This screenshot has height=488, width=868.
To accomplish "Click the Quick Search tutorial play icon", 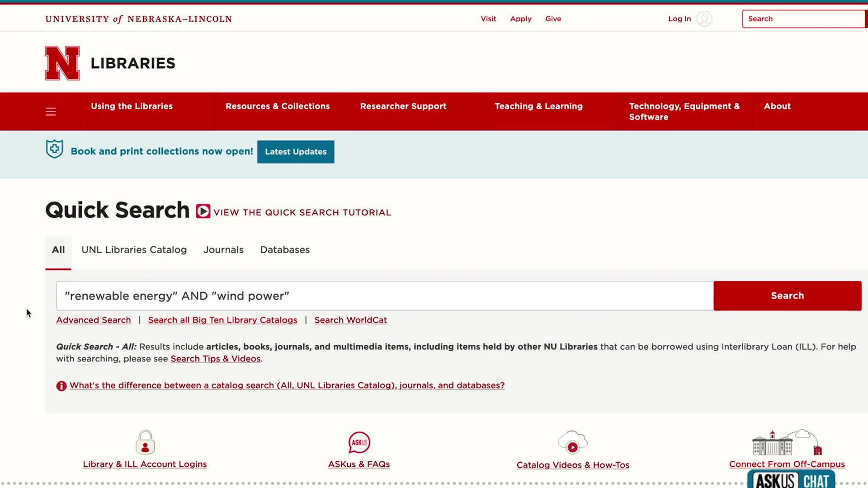I will point(203,211).
